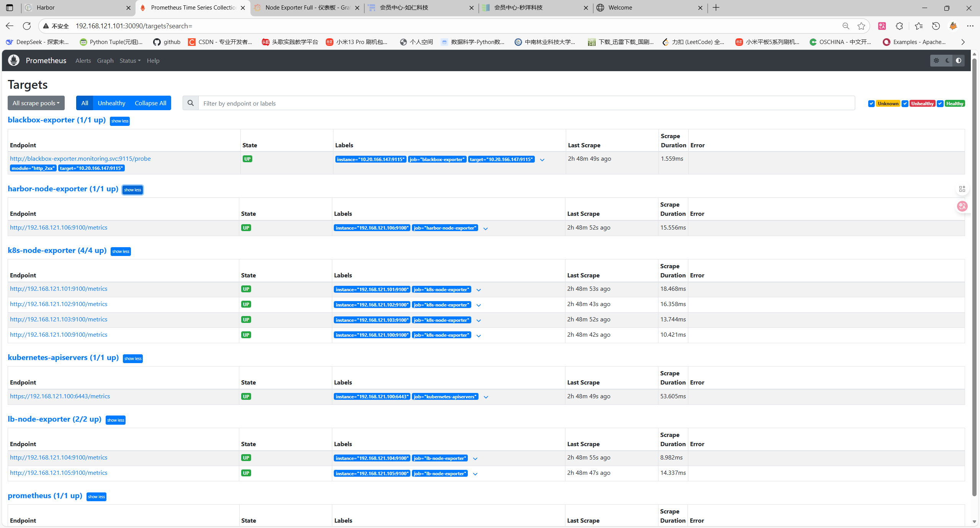Click the Prometheus flame logo
Viewport: 980px width, 528px height.
(x=14, y=60)
